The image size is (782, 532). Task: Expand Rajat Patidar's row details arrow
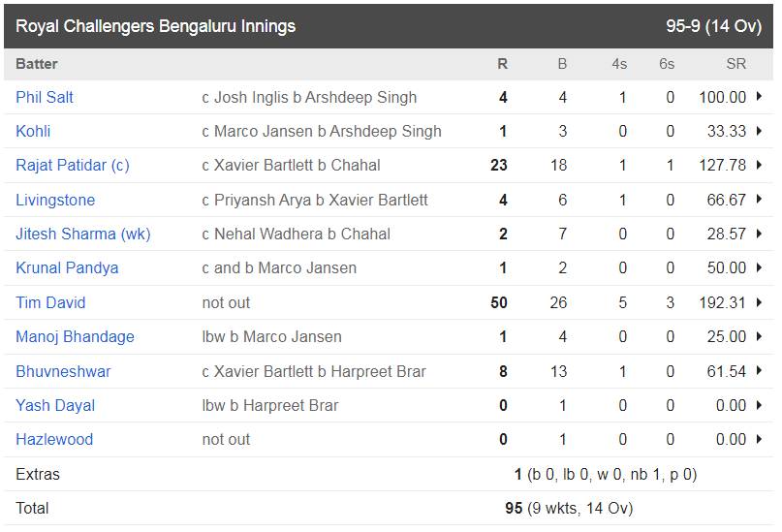(x=759, y=165)
